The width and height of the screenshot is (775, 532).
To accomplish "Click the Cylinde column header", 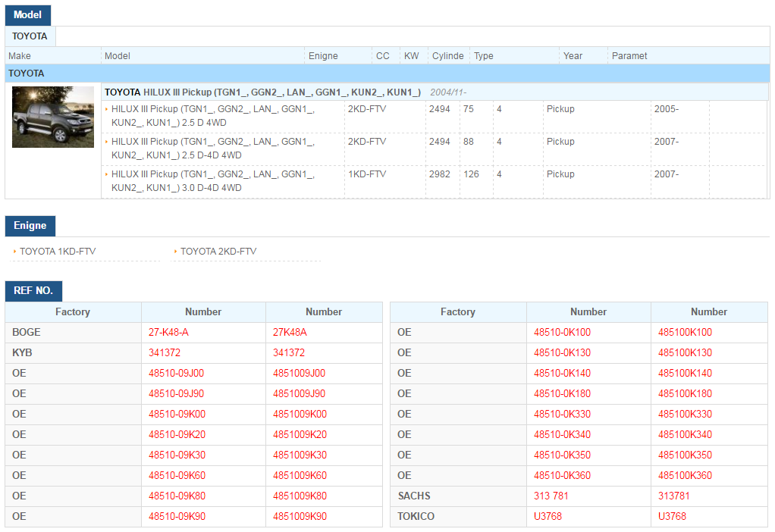I will [x=448, y=56].
